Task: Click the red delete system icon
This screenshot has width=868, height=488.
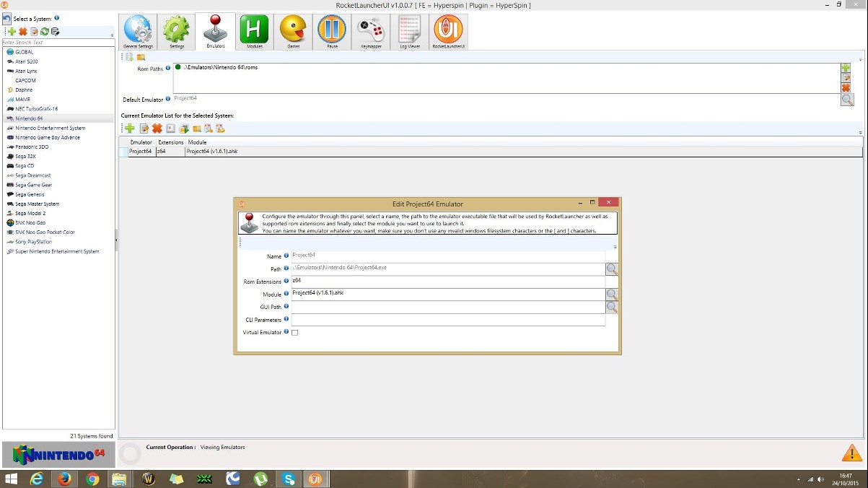Action: 22,32
